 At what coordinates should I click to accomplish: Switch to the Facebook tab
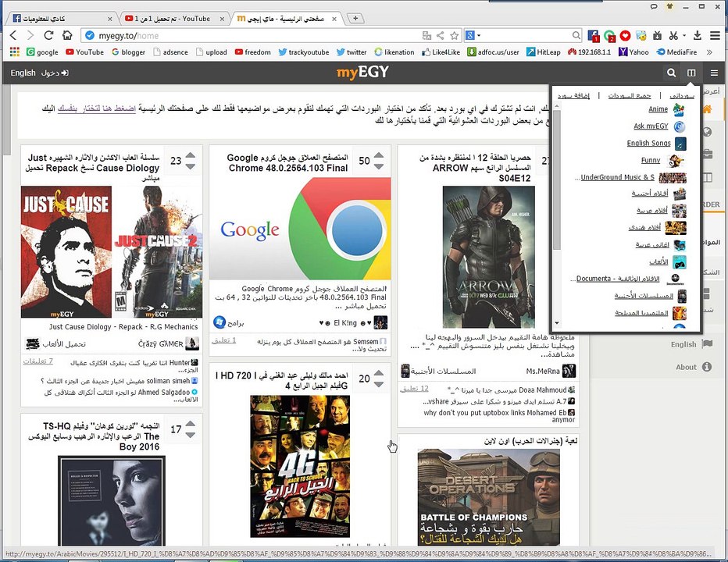[x=61, y=19]
